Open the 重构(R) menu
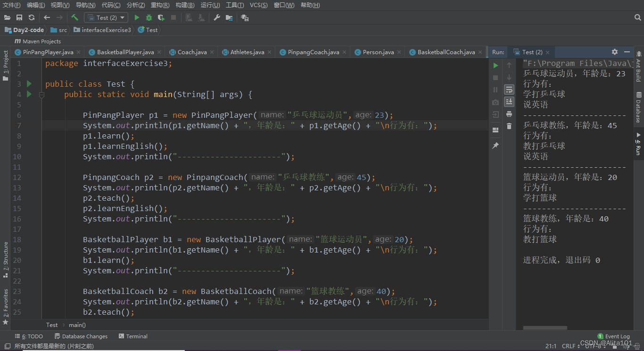The height and width of the screenshot is (351, 644). [x=160, y=5]
